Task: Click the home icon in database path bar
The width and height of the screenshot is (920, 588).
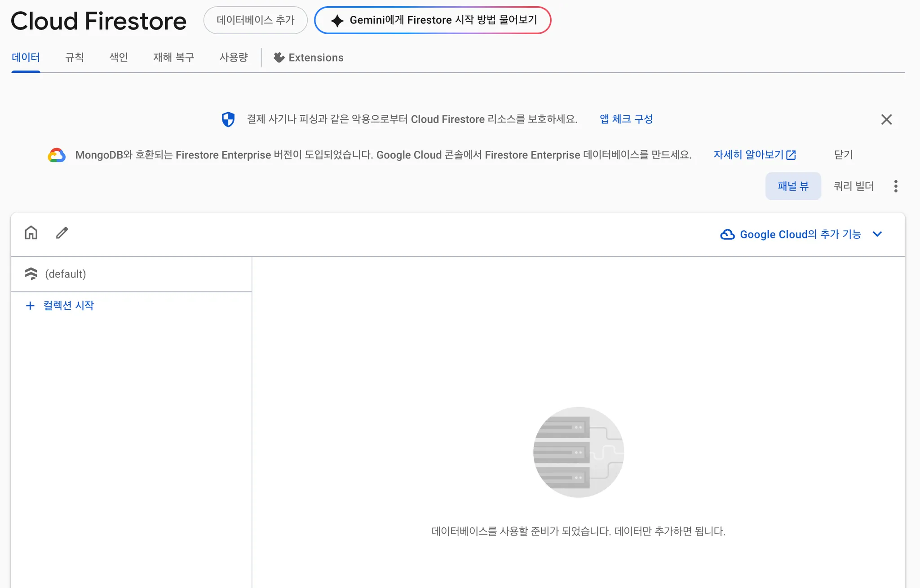Action: (31, 233)
